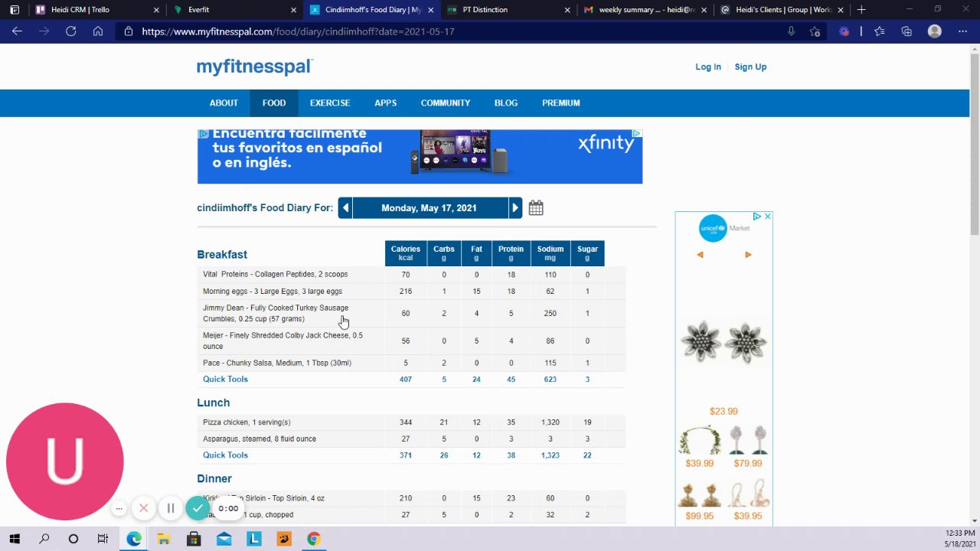Click the AdChoices icon on sidebar ad
This screenshot has height=551, width=980.
756,217
